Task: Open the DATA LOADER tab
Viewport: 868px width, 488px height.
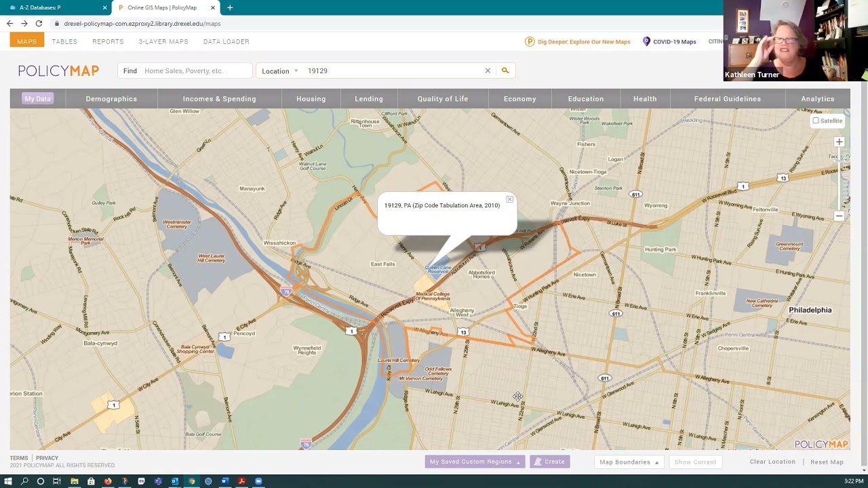Action: tap(226, 41)
